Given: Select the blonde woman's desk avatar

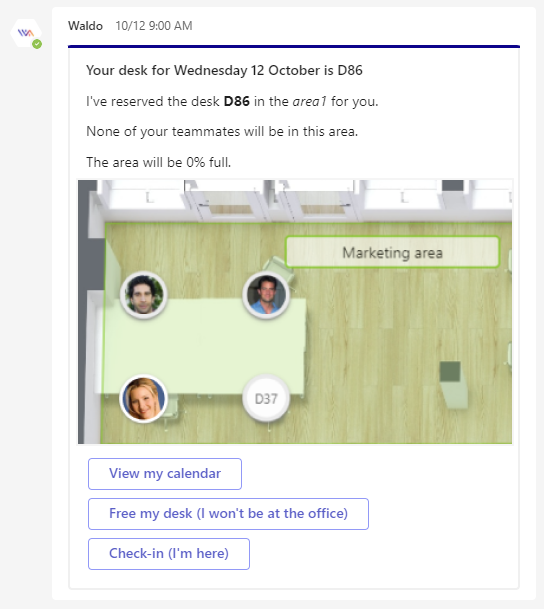Looking at the screenshot, I should click(144, 399).
